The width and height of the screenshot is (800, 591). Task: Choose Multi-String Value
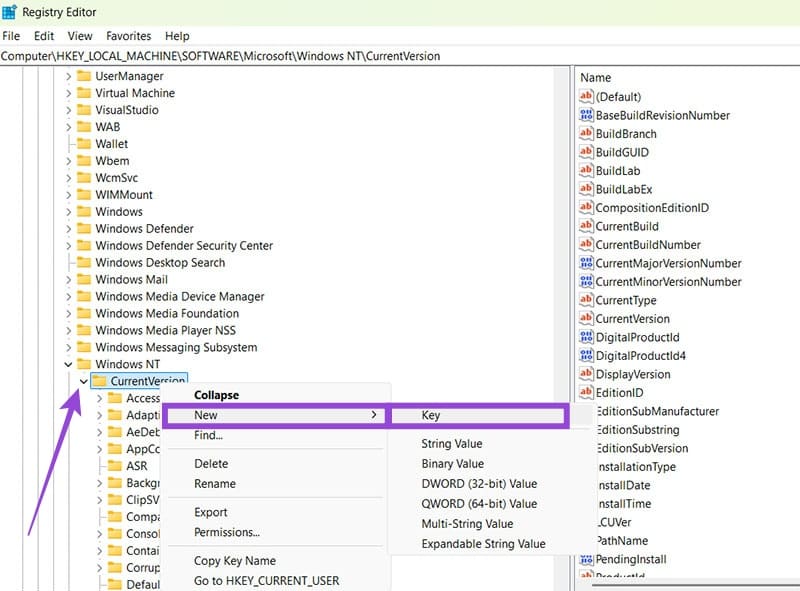[x=467, y=524]
